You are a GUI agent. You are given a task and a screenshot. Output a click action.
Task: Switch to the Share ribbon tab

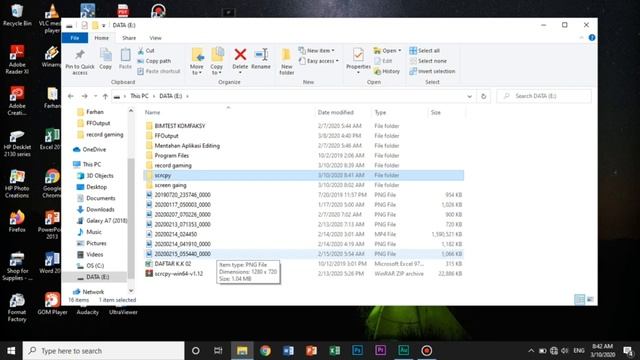tap(129, 38)
